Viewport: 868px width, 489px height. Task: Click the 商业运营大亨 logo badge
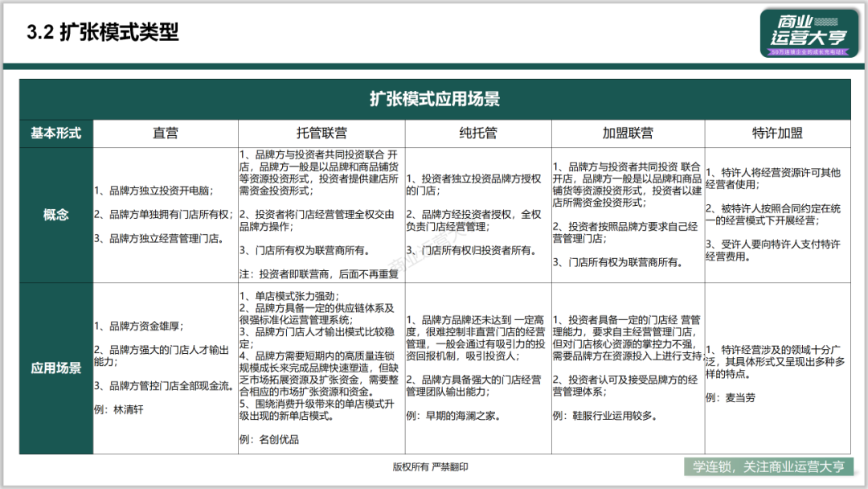809,33
